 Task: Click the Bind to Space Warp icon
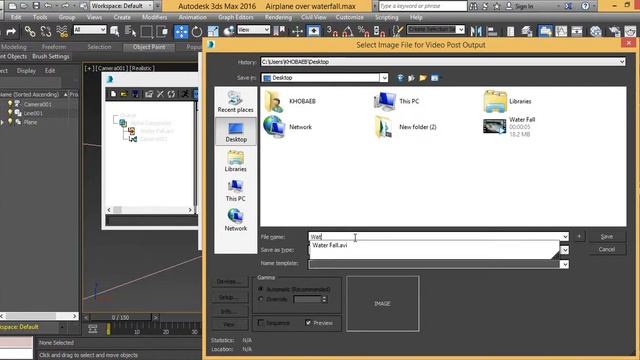coord(62,31)
